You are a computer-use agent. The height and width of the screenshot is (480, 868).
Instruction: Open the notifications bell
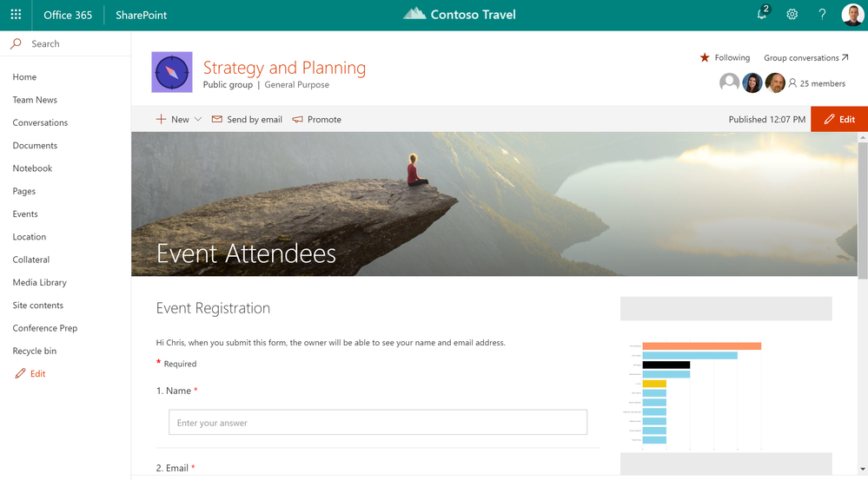762,15
